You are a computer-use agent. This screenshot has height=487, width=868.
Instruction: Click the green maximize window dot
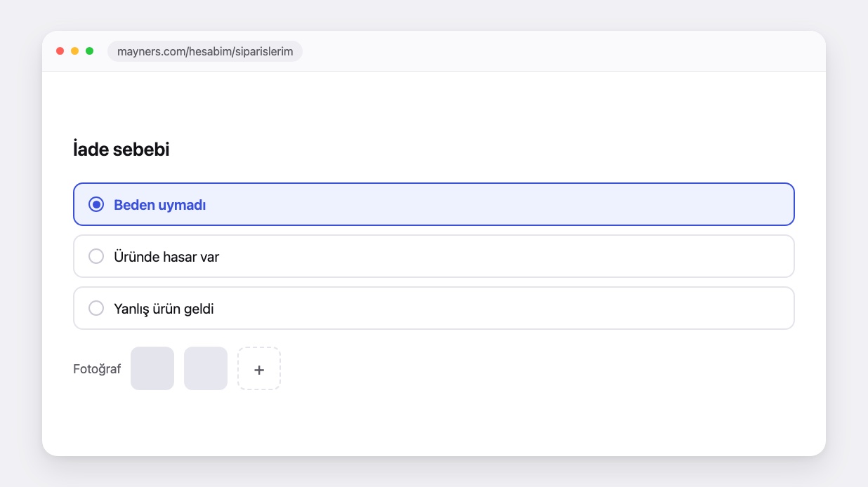89,51
